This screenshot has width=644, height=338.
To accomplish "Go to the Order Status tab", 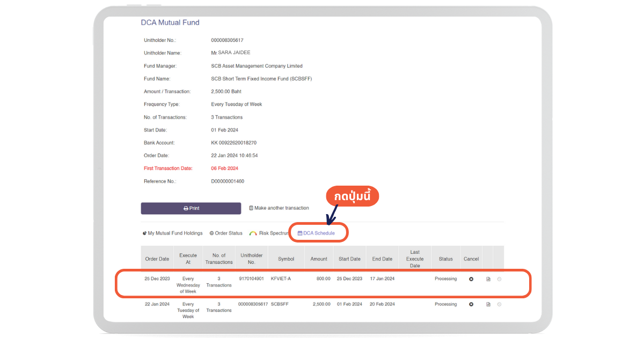I will click(226, 233).
